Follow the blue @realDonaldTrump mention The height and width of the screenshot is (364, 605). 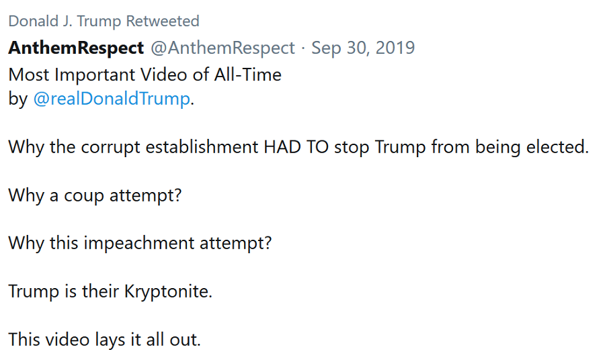[x=112, y=99]
